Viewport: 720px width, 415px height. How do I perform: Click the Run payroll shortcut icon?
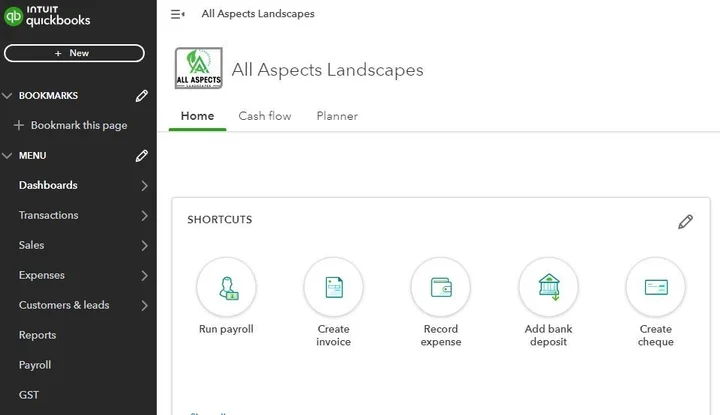coord(226,287)
